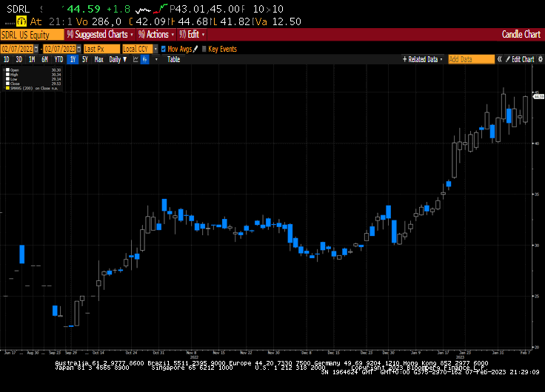
Task: Switch to Table view
Action: coord(173,59)
